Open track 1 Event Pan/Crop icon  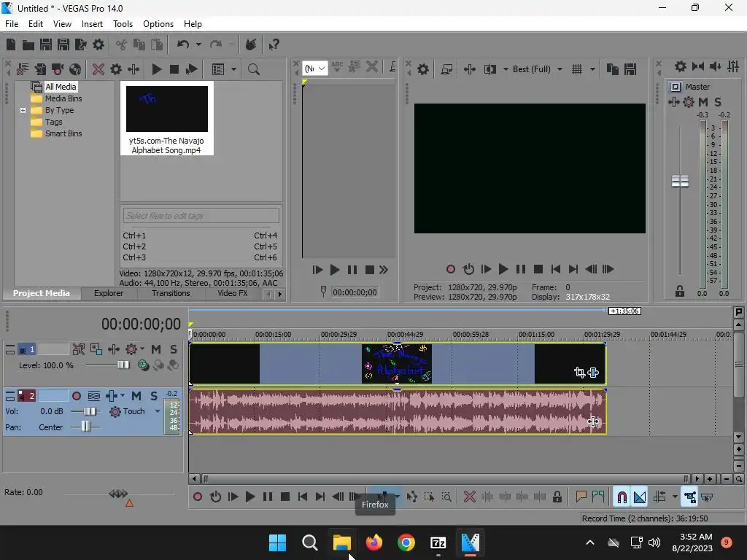(x=579, y=373)
